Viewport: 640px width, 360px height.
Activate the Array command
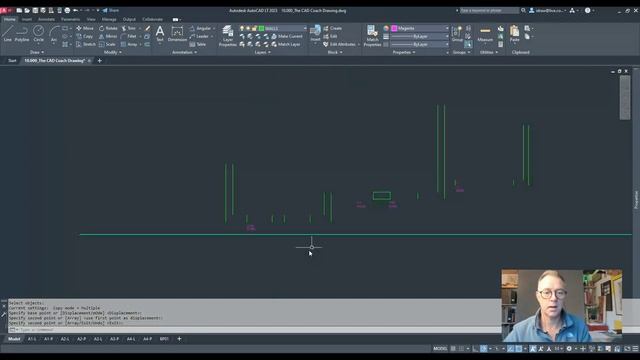tap(129, 44)
